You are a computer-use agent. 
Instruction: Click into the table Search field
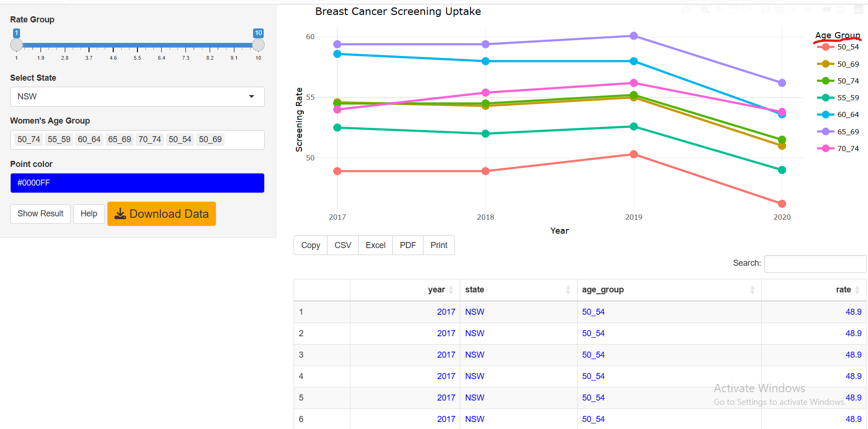click(x=815, y=263)
